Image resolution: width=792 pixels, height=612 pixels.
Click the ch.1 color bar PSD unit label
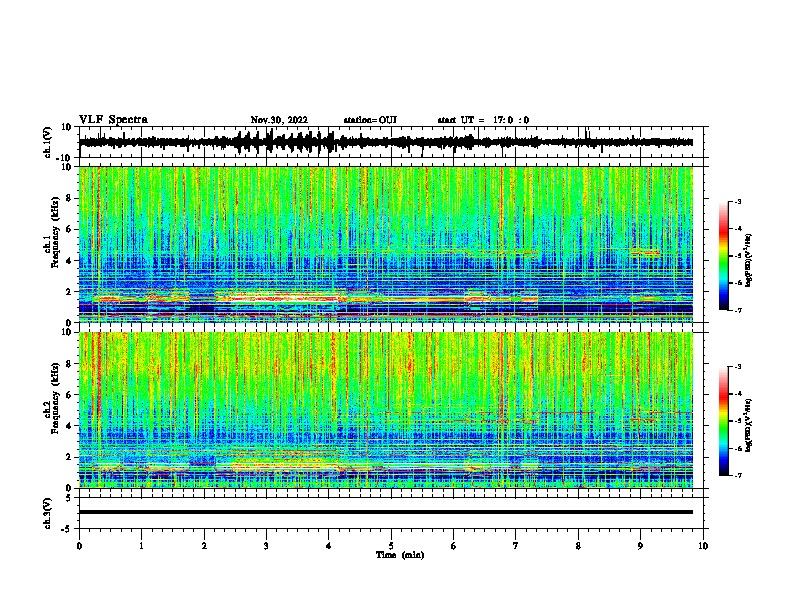click(x=749, y=261)
